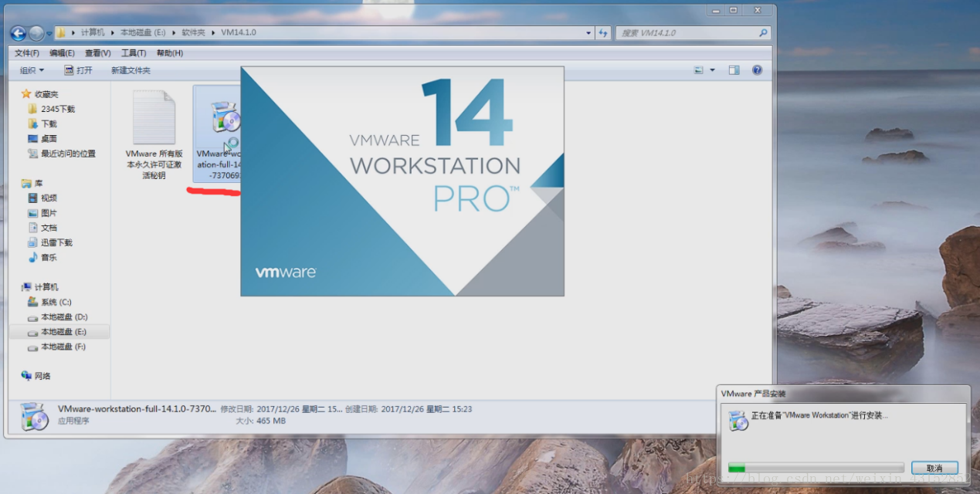The image size is (980, 494).
Task: Open the 组织 dropdown in toolbar
Action: pyautogui.click(x=32, y=70)
